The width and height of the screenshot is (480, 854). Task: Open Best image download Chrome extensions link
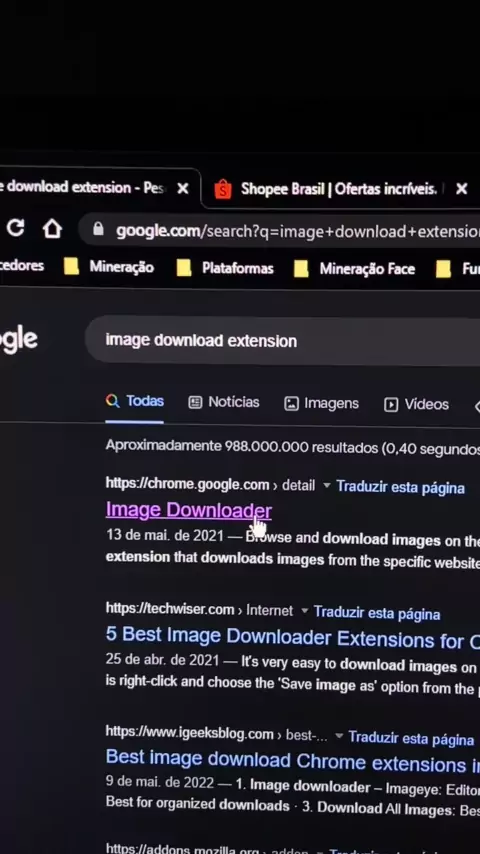(293, 761)
